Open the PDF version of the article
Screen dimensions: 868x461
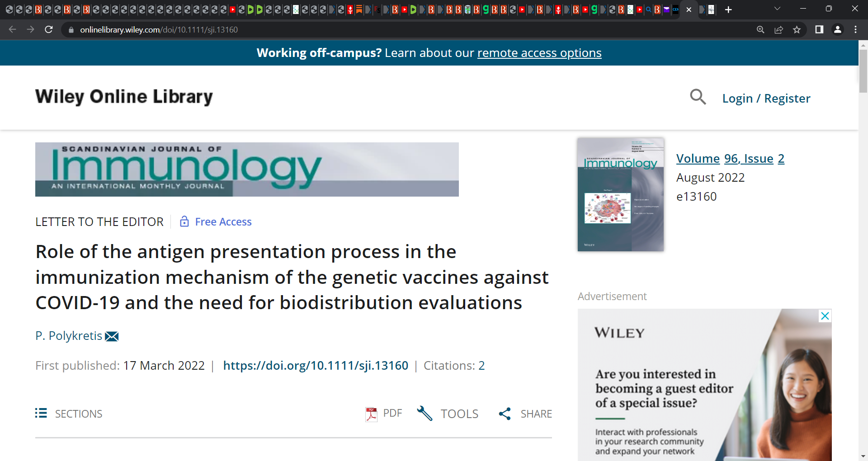click(x=384, y=414)
